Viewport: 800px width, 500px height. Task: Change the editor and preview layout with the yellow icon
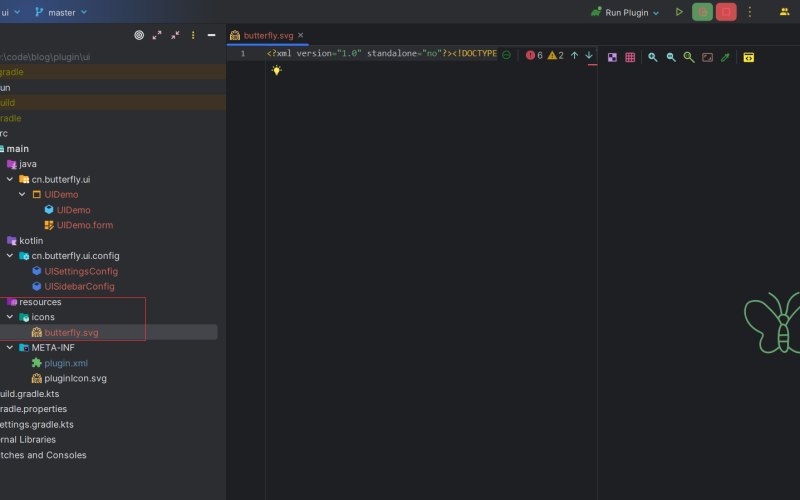click(x=748, y=57)
